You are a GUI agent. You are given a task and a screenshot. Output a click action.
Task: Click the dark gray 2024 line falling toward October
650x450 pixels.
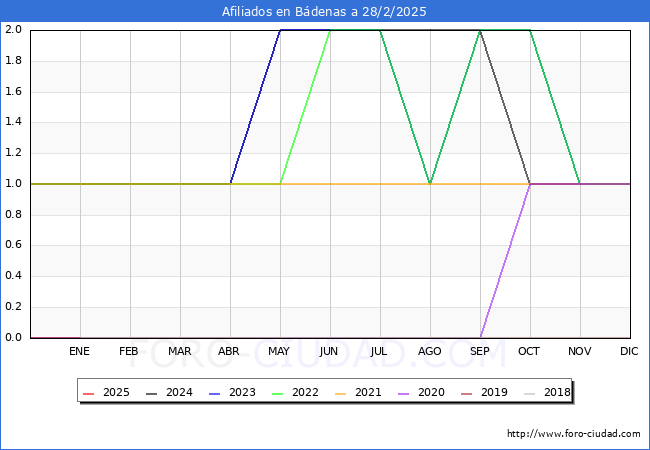coord(505,106)
